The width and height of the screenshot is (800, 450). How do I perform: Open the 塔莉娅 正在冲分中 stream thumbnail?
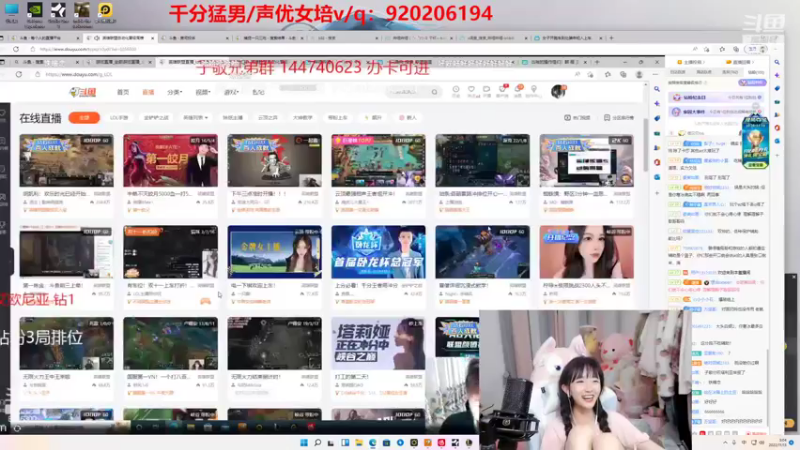click(x=378, y=343)
